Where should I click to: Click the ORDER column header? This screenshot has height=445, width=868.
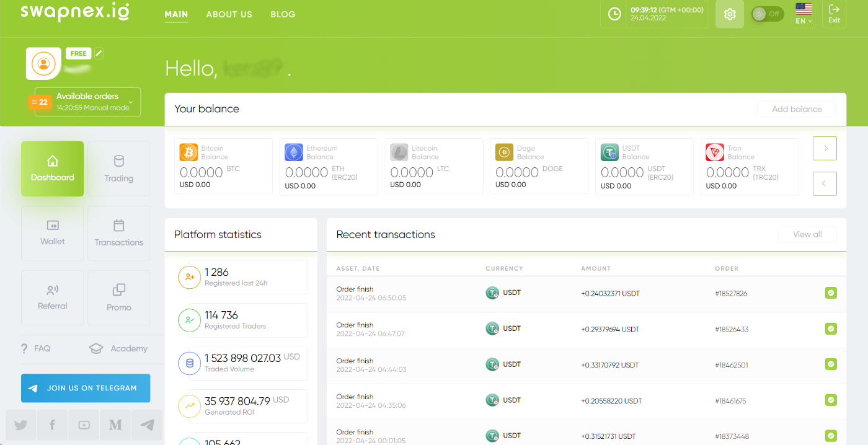pyautogui.click(x=727, y=269)
